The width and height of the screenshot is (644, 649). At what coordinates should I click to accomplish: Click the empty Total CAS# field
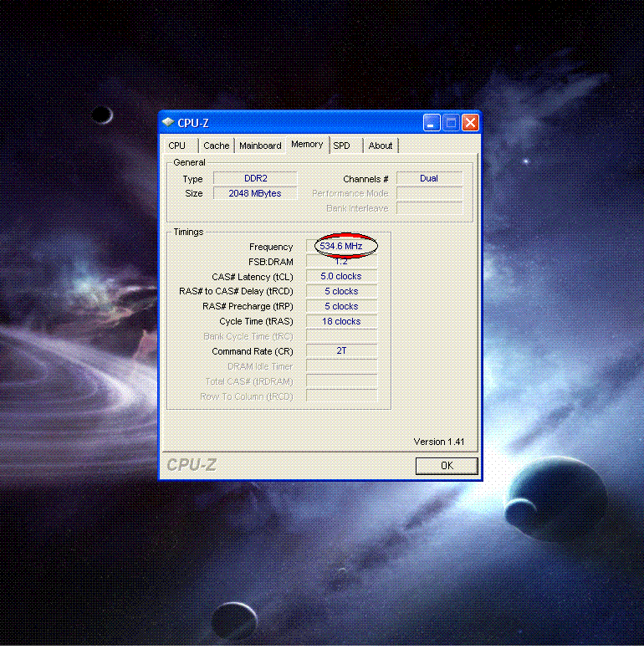pos(341,381)
